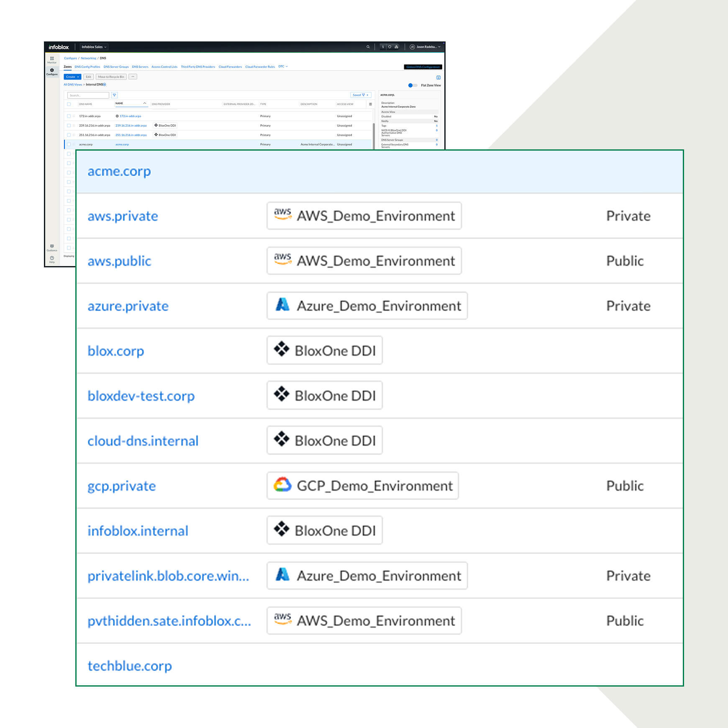This screenshot has height=728, width=728.
Task: Click the notification count badge showing 1
Action: coord(383,47)
